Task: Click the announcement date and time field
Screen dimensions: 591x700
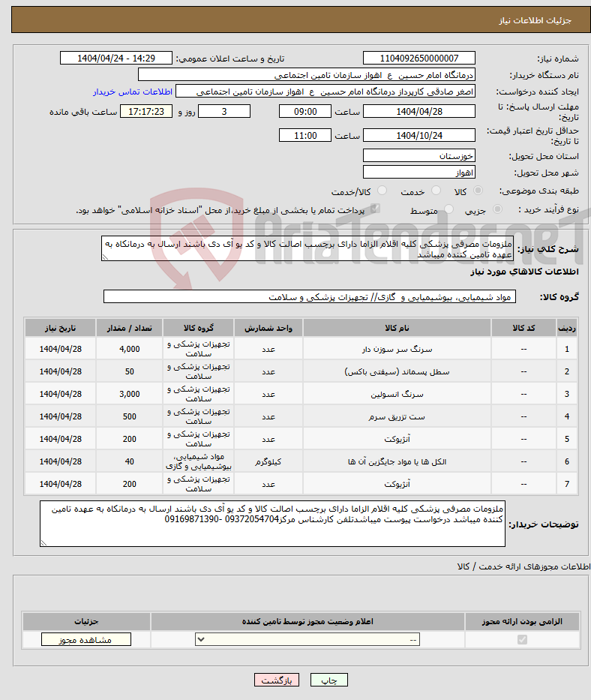Action: (x=116, y=58)
